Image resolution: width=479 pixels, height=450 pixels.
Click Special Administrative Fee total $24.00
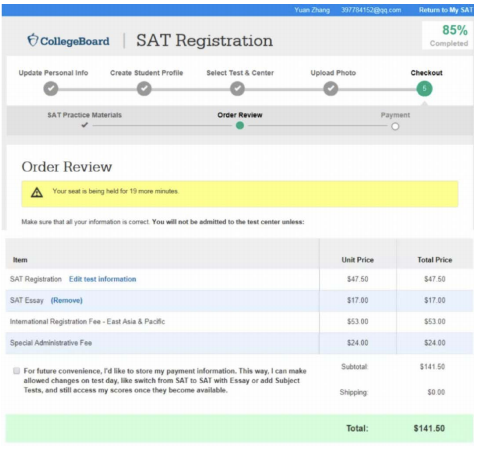click(435, 343)
